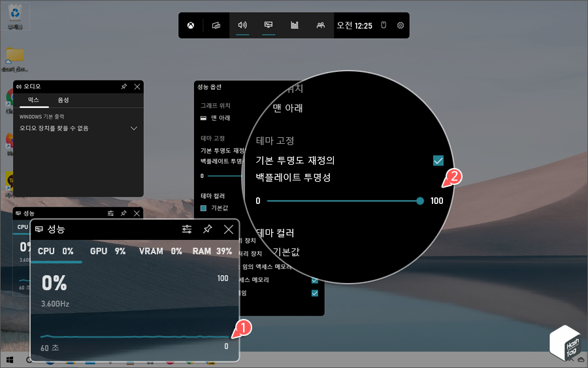588x368 pixels.
Task: Pin the enlarged 성능 performance widget
Action: click(x=207, y=229)
